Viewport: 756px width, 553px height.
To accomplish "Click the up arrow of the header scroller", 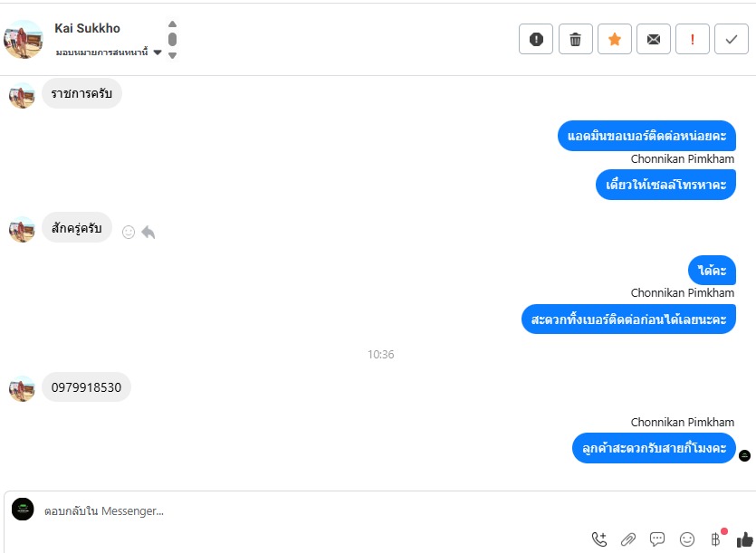I will (x=172, y=24).
